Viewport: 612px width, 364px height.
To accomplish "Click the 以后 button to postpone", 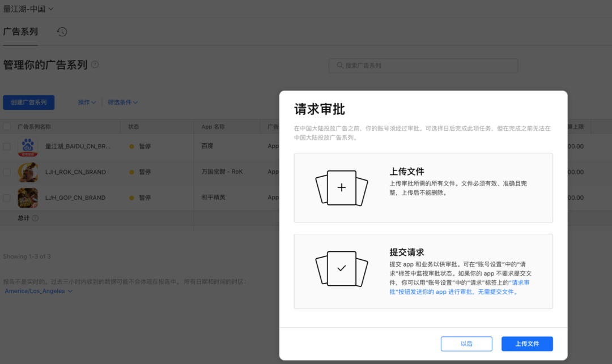I will (x=466, y=344).
